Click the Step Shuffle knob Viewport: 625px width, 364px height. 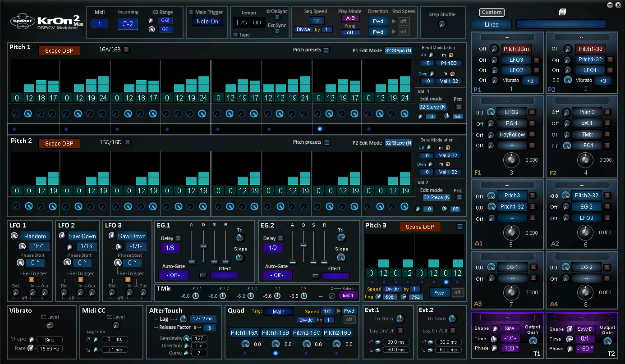coord(441,24)
